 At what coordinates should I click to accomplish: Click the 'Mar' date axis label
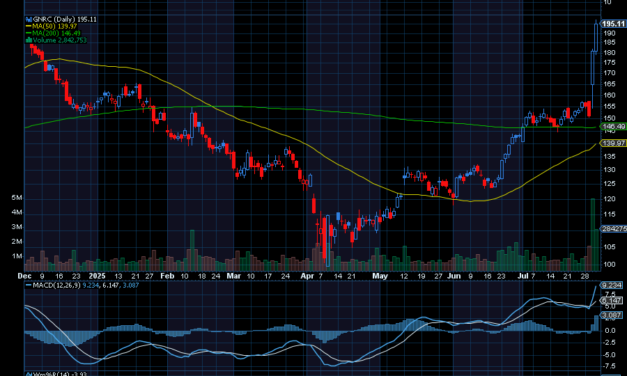point(234,276)
